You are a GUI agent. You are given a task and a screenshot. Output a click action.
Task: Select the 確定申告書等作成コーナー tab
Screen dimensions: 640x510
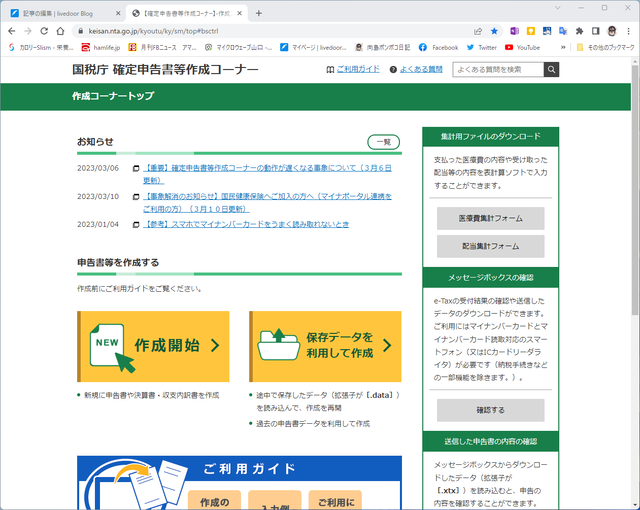tap(188, 13)
